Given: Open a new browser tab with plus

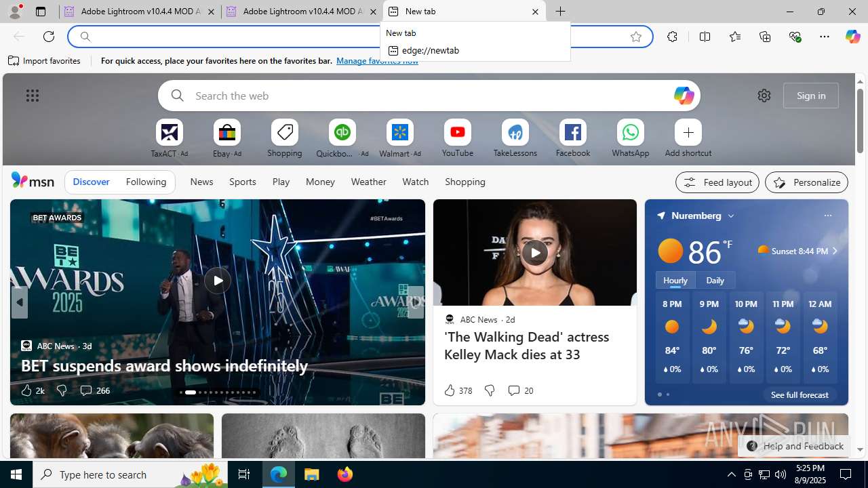Looking at the screenshot, I should click(560, 12).
